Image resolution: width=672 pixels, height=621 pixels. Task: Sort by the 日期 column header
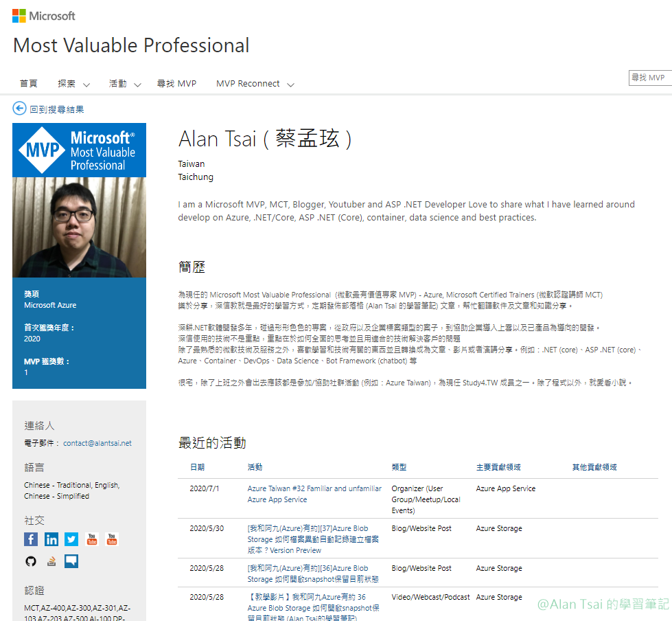pos(197,467)
